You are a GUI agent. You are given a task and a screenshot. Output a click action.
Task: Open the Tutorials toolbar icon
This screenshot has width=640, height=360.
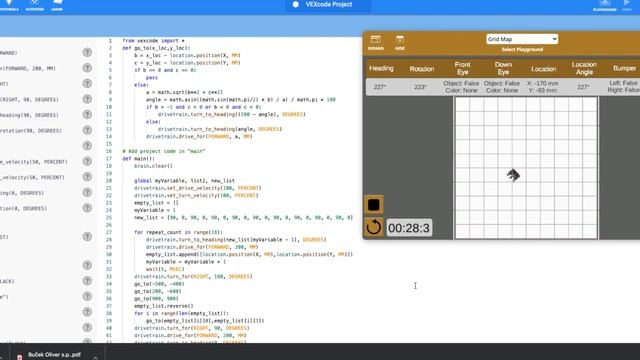(9, 5)
